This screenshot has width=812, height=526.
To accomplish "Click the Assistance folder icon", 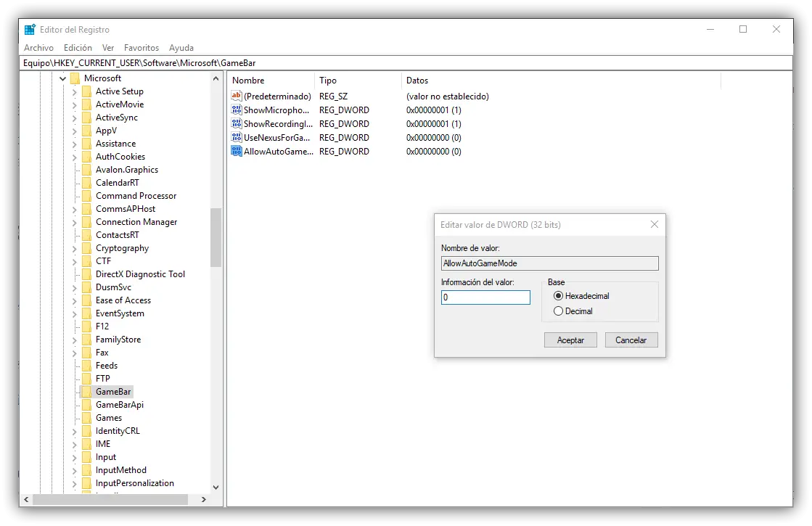I will (86, 144).
